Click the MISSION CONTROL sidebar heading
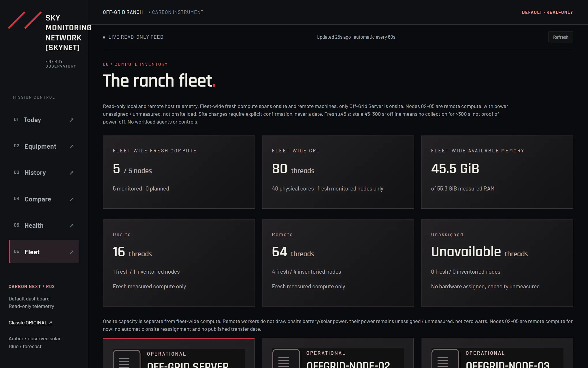This screenshot has width=588, height=368. point(34,97)
